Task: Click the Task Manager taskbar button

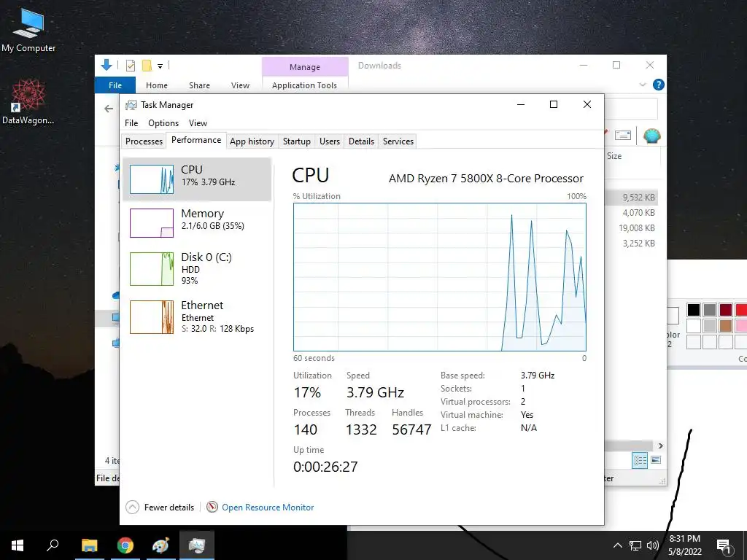Action: coord(197,545)
